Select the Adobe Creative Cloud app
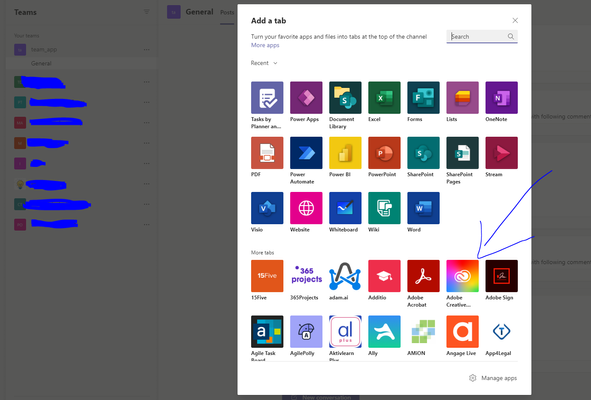This screenshot has width=591, height=400. click(462, 276)
